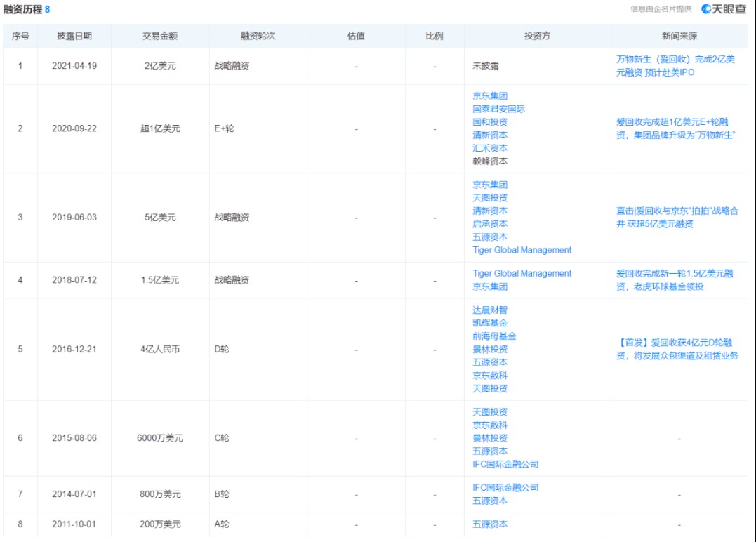Viewport: 756px width, 542px height.
Task: Click the 估值 column header
Action: pos(356,36)
